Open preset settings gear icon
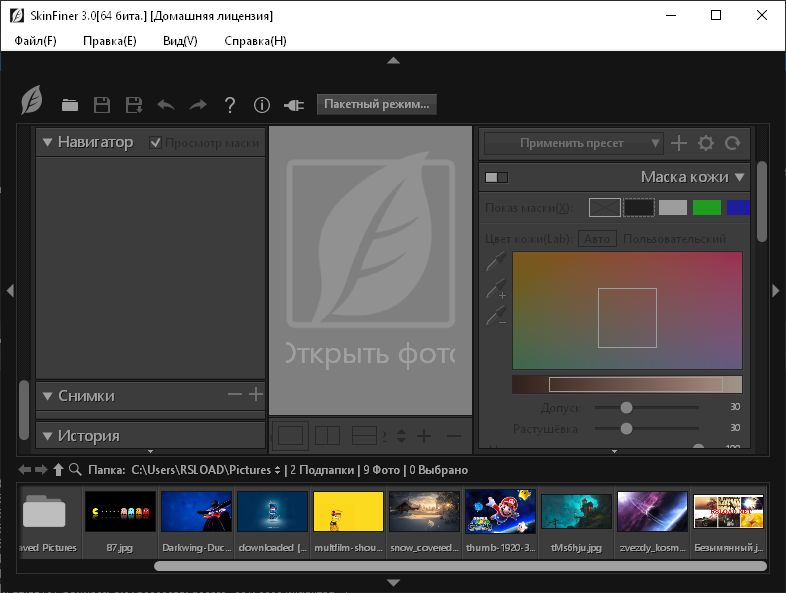 (x=706, y=143)
